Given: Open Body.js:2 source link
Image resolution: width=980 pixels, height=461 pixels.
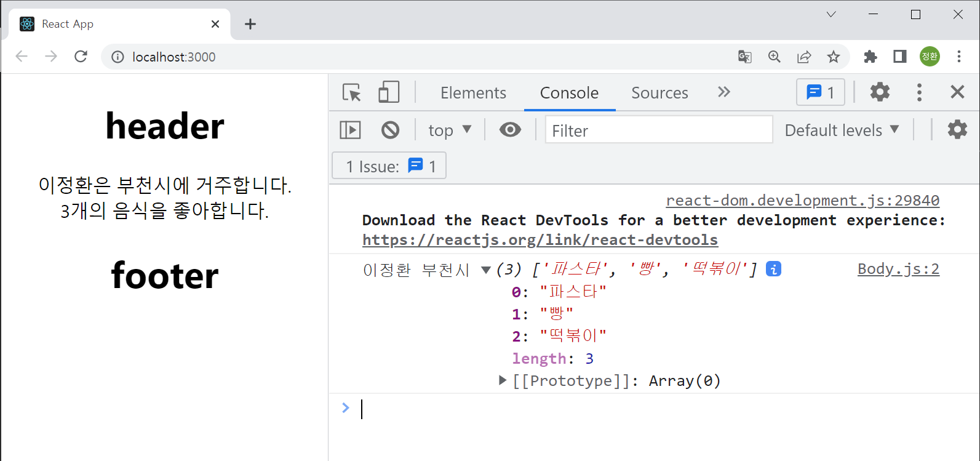Looking at the screenshot, I should point(898,269).
